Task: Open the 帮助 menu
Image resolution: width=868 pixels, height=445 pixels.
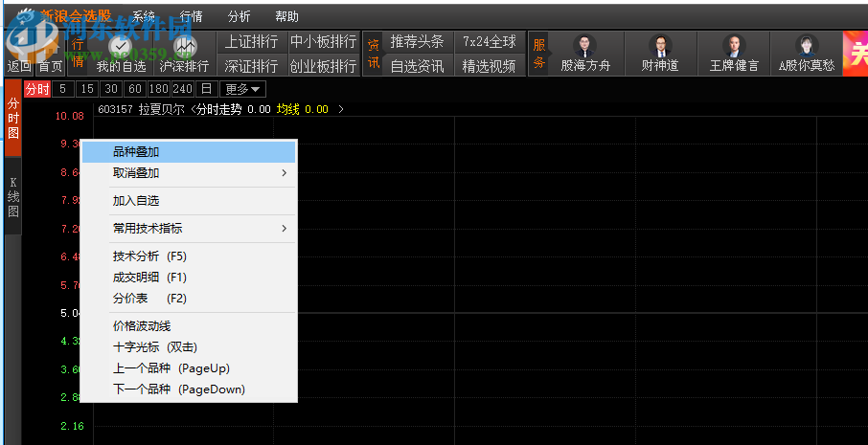Action: point(286,16)
